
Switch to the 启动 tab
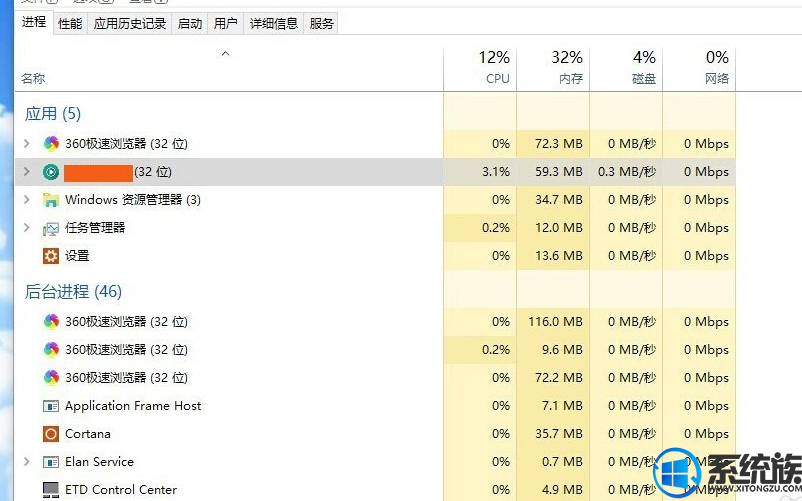pos(190,24)
